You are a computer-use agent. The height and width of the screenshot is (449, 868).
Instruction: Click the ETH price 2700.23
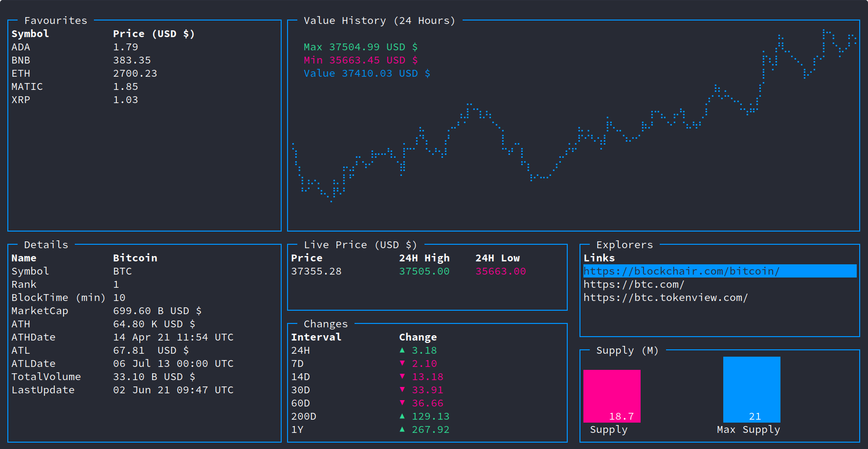tap(135, 73)
